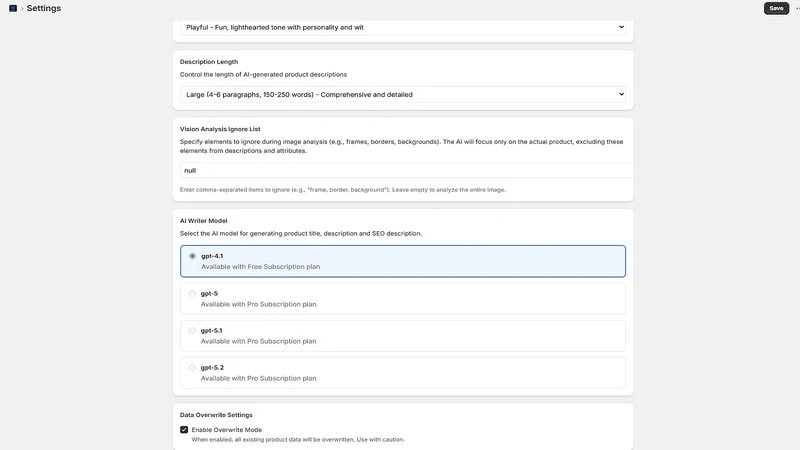Image resolution: width=800 pixels, height=450 pixels.
Task: Select the gpt-5.2 model radio button
Action: pyautogui.click(x=192, y=367)
